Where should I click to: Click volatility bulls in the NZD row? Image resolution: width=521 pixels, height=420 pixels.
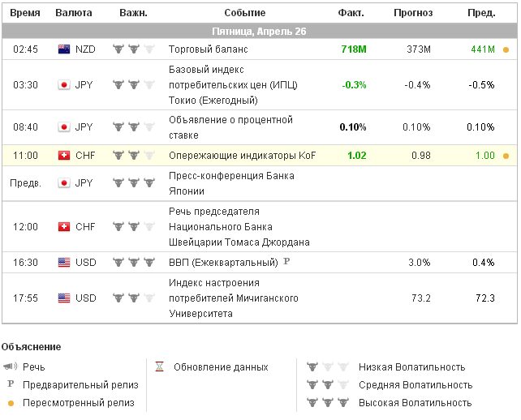click(133, 49)
